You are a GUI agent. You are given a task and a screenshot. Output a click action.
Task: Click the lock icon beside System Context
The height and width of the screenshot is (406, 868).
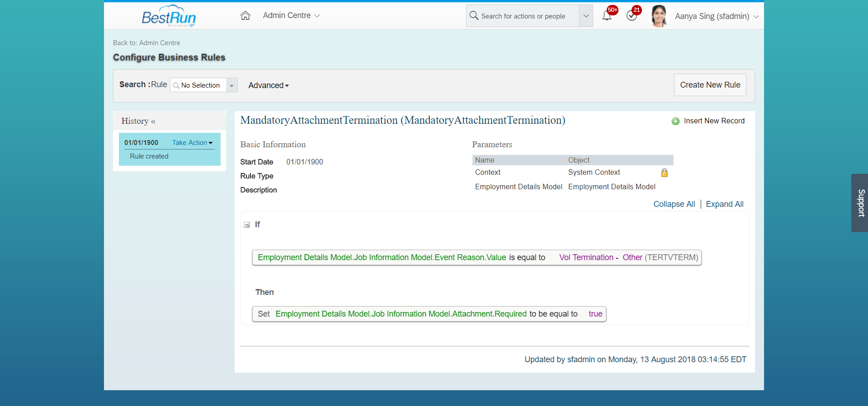664,173
